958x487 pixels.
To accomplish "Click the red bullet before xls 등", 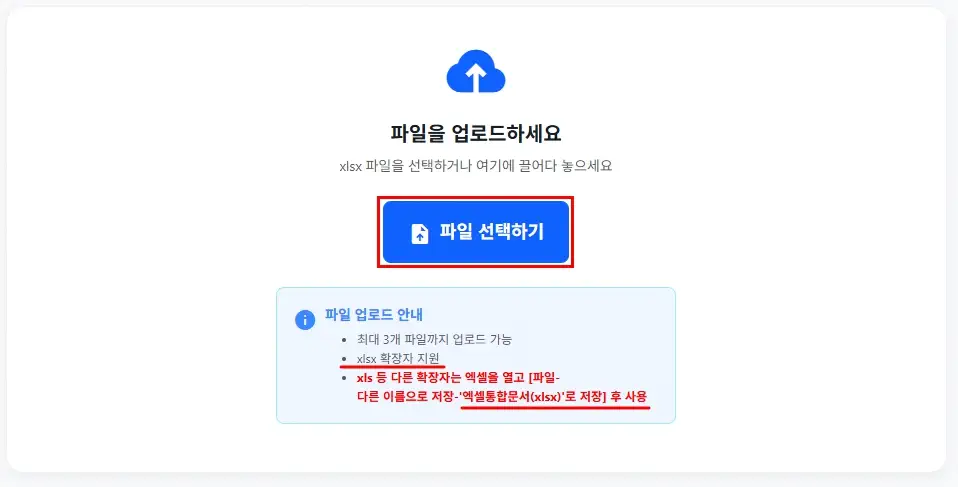I will tap(344, 378).
